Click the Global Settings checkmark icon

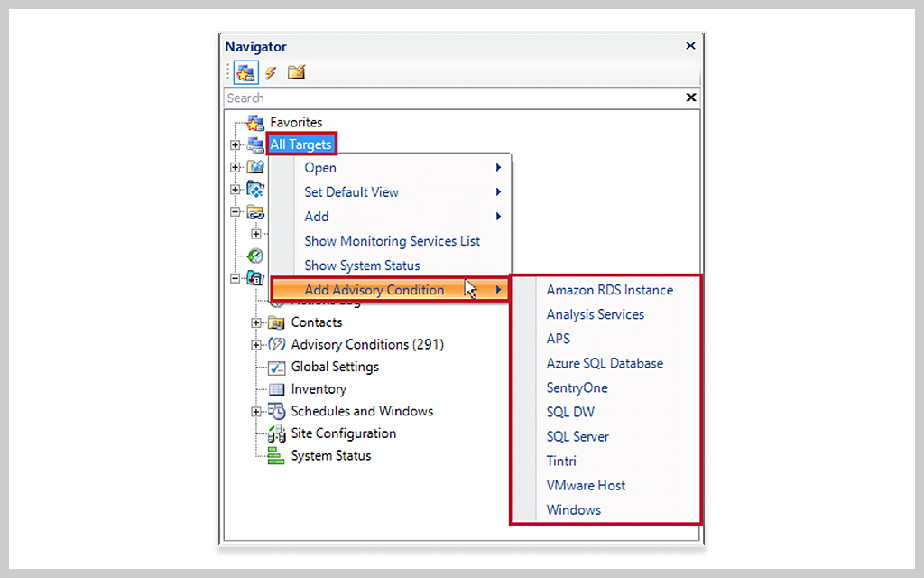(x=277, y=367)
